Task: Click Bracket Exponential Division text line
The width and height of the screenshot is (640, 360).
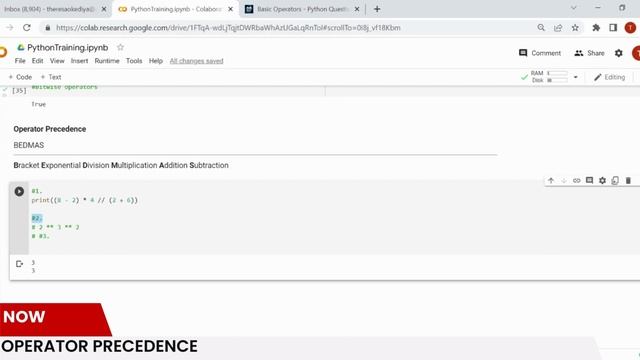Action: pyautogui.click(x=121, y=165)
